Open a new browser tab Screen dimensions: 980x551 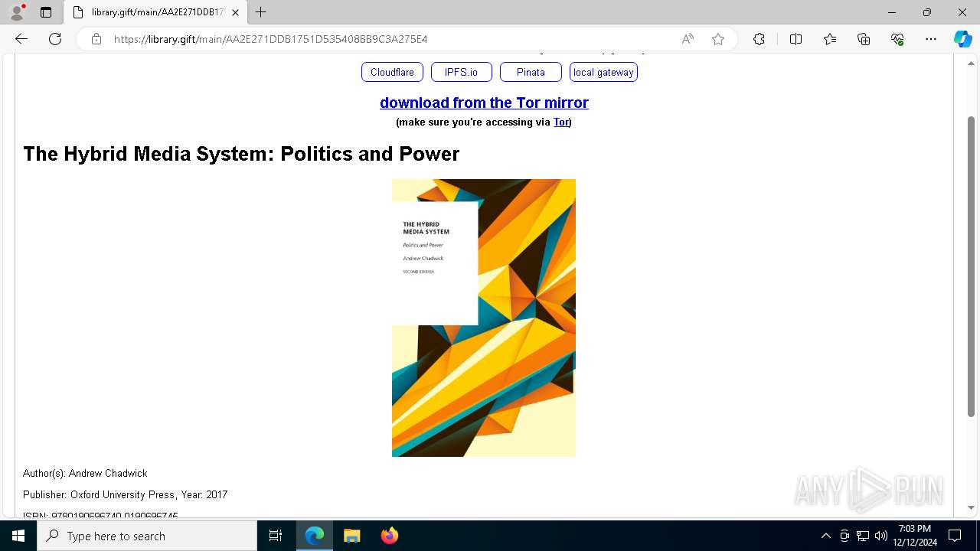(261, 12)
